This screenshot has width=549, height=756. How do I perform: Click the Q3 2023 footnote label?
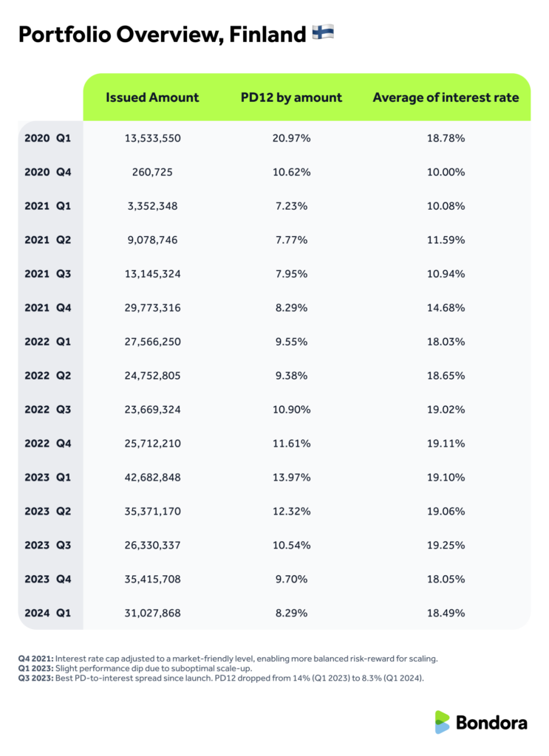35,676
